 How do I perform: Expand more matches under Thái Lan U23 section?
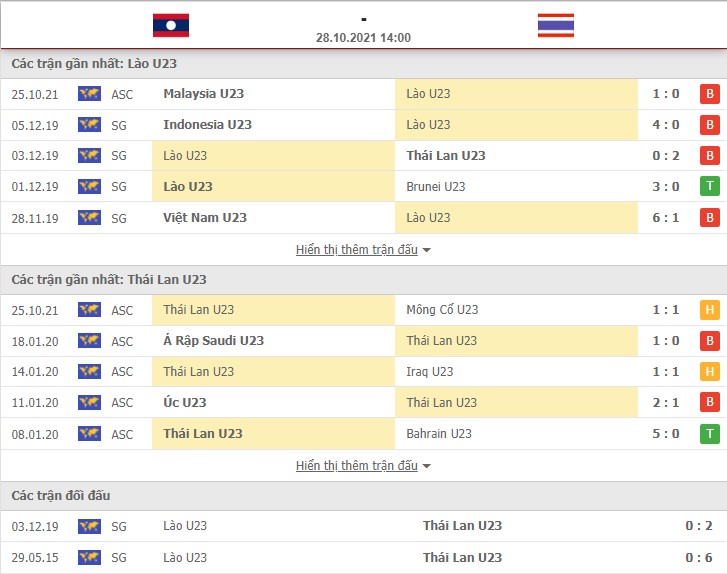pyautogui.click(x=357, y=466)
